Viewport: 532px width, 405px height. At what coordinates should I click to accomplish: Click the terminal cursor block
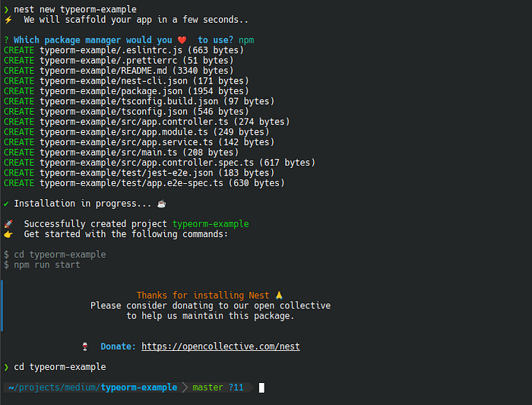pos(261,388)
